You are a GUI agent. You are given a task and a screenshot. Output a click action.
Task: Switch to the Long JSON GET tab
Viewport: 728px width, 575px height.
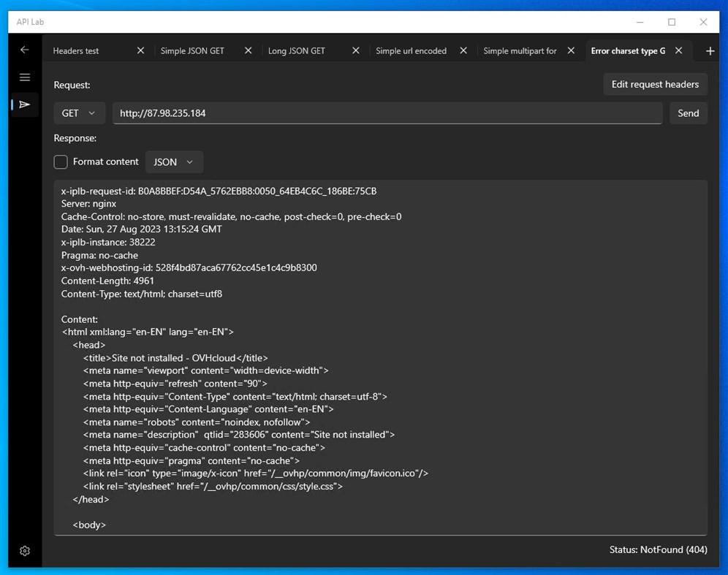(297, 50)
